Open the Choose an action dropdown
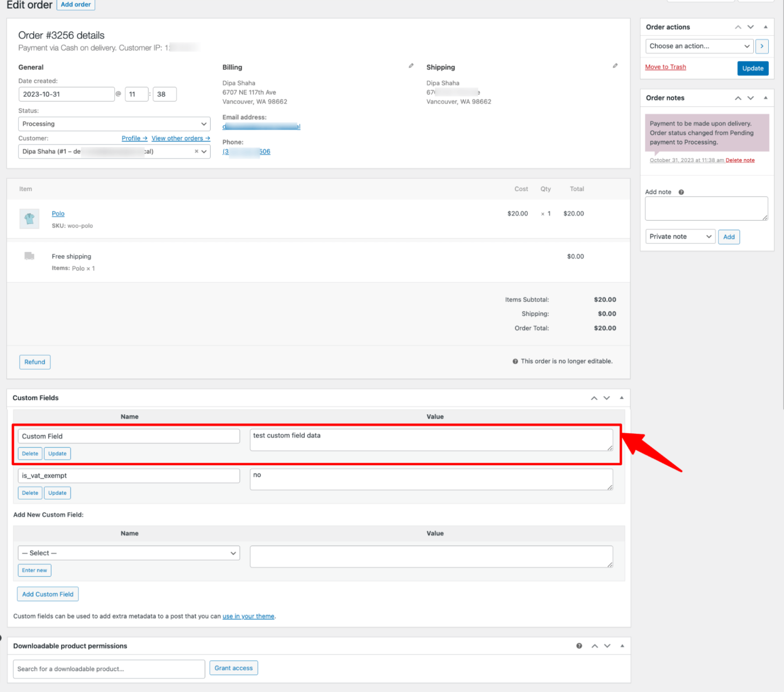 699,46
